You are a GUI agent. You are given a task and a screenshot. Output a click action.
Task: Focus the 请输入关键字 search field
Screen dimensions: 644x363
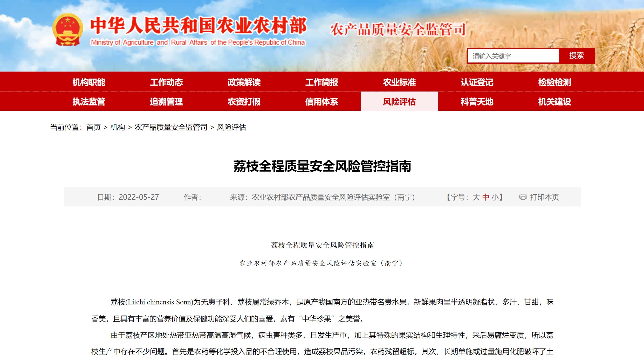click(513, 56)
